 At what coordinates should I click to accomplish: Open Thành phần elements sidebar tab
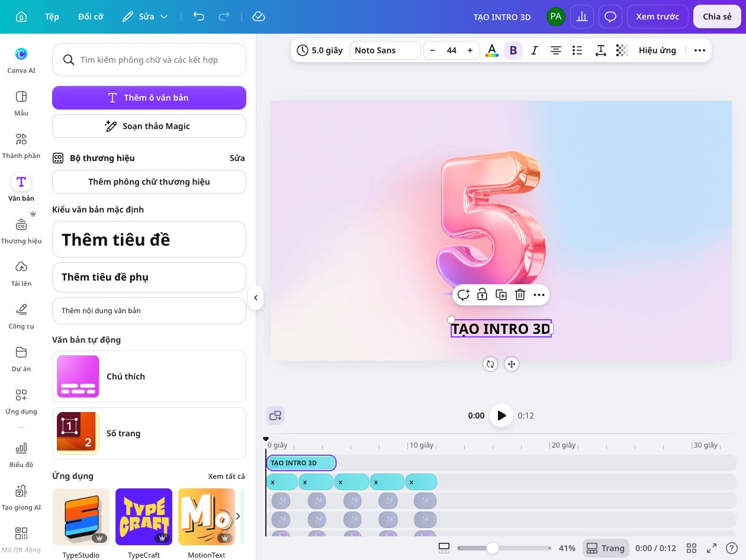[x=21, y=144]
